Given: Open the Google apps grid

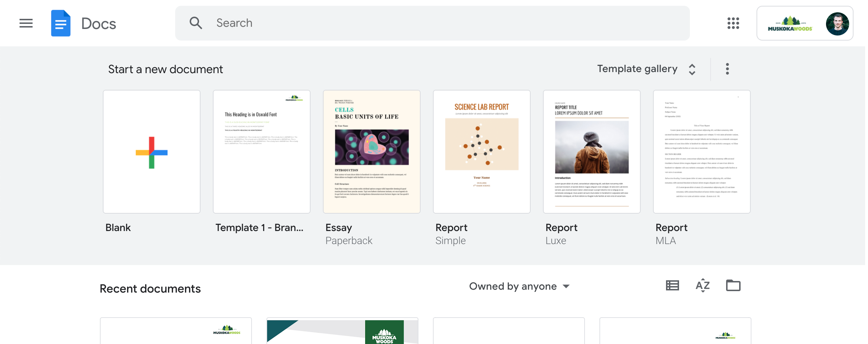Looking at the screenshot, I should [x=733, y=23].
